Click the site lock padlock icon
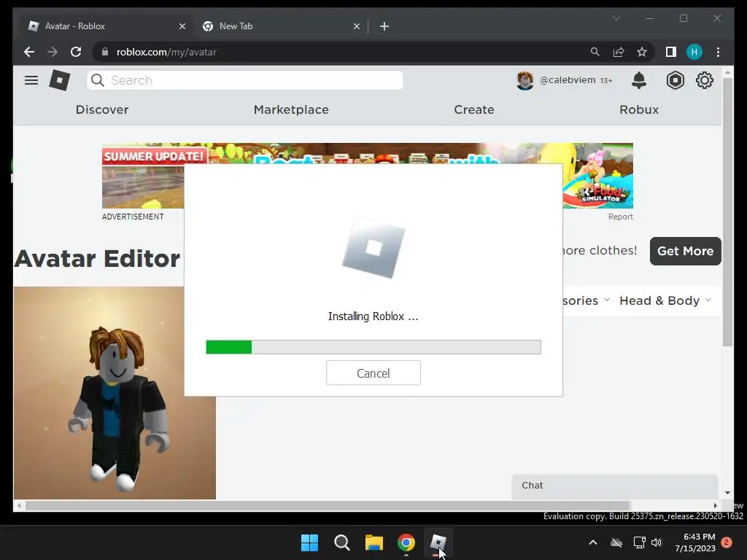The width and height of the screenshot is (747, 560). click(105, 52)
